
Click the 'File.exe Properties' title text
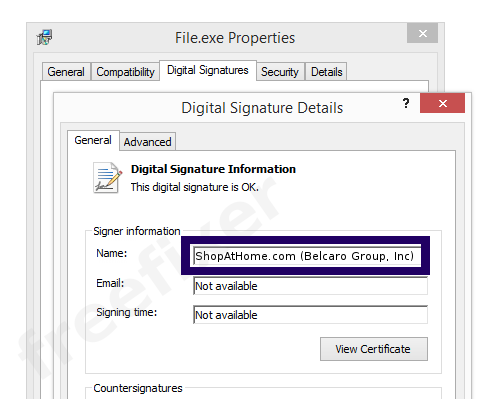pyautogui.click(x=235, y=38)
